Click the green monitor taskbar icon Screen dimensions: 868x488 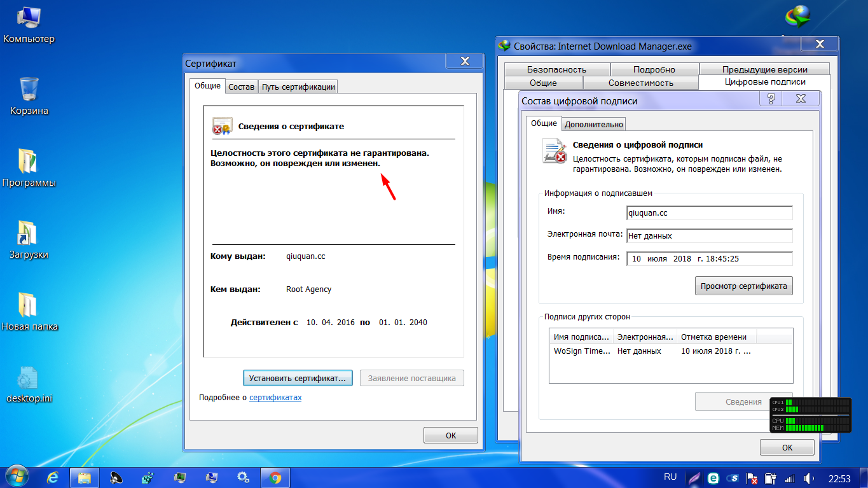[180, 477]
